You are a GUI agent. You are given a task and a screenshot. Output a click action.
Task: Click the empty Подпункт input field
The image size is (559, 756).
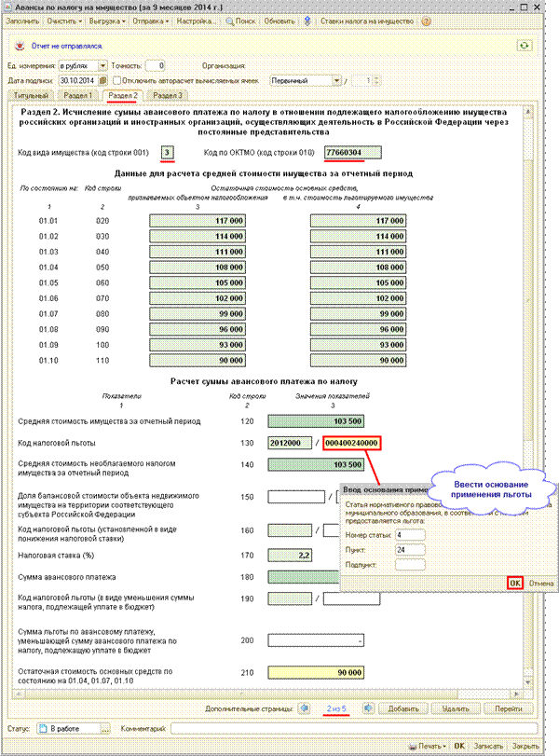point(410,565)
